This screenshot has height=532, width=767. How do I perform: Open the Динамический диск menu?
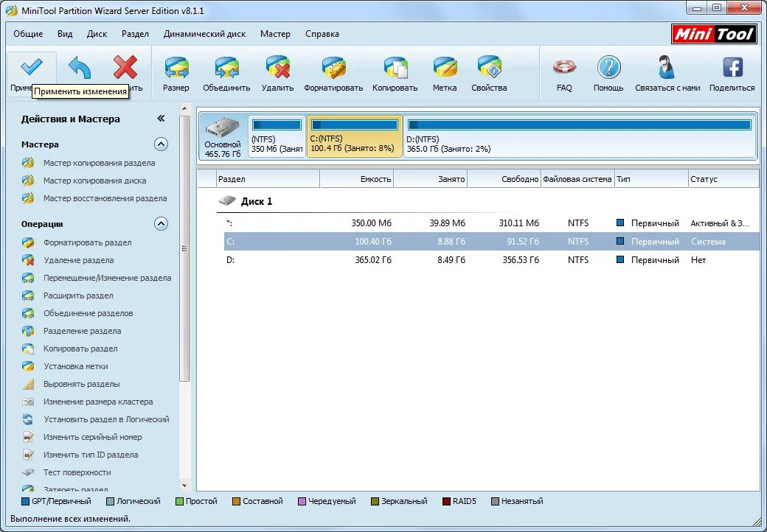(x=204, y=34)
